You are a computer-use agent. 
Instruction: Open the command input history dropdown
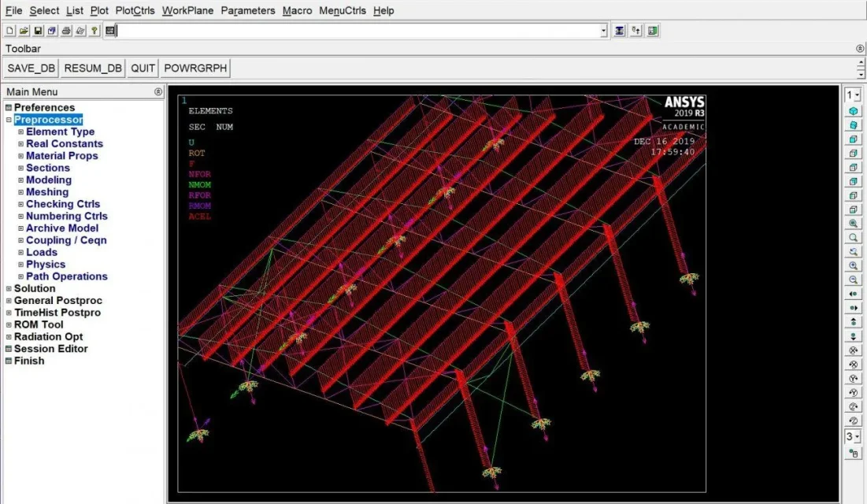coord(604,31)
